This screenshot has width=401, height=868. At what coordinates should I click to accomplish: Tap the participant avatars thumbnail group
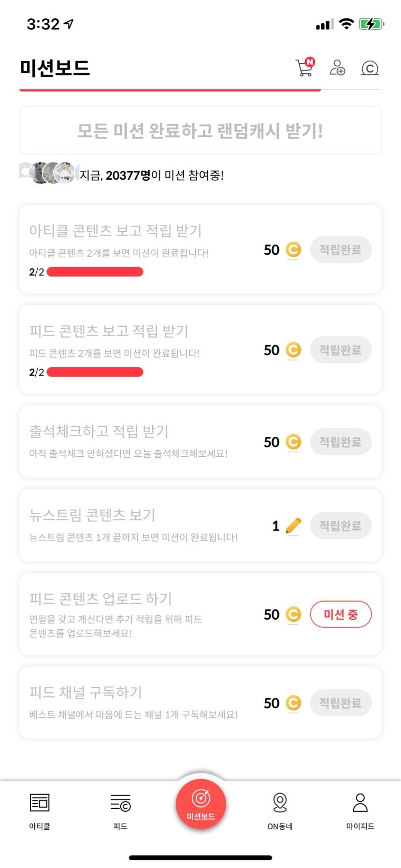(48, 173)
